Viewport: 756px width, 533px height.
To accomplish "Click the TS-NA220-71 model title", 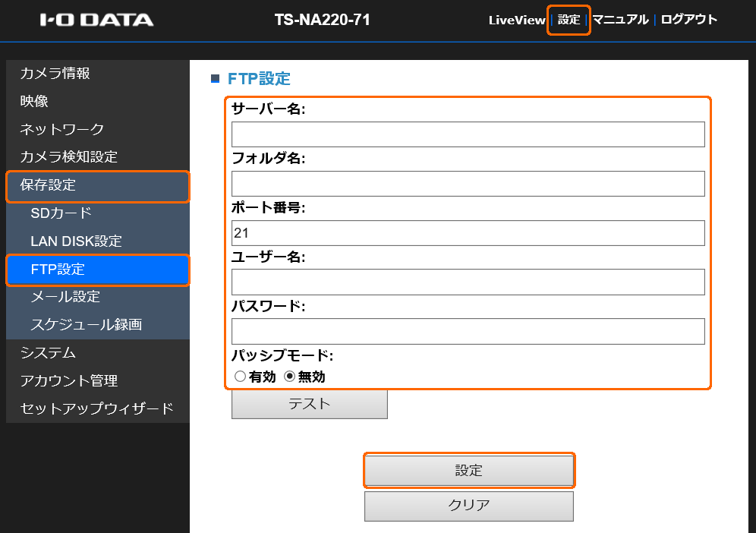I will pyautogui.click(x=322, y=20).
